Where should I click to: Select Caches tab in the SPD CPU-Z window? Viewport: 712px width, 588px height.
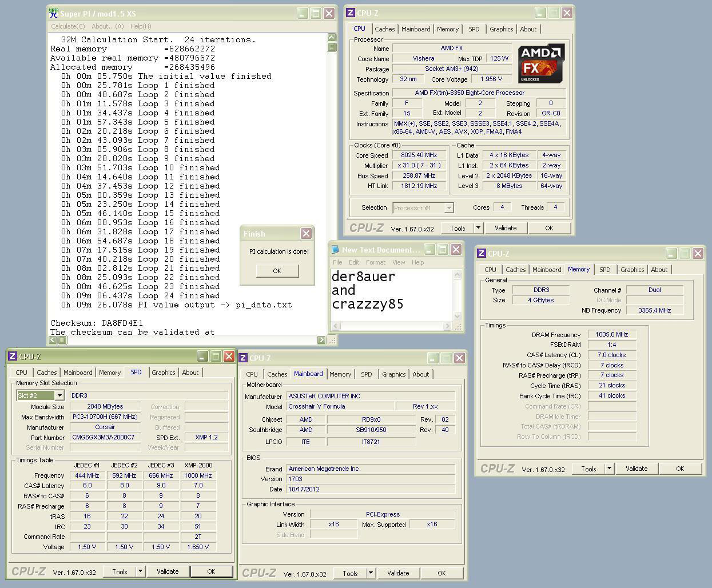pos(47,373)
